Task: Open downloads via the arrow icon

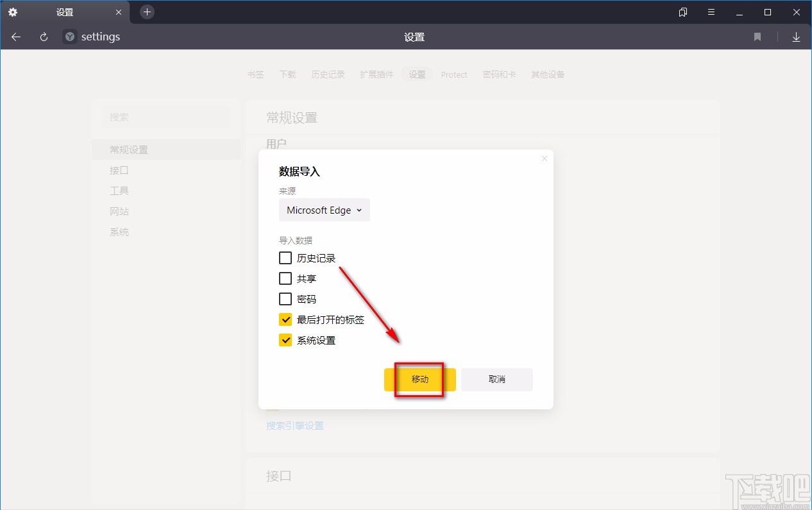Action: point(796,37)
